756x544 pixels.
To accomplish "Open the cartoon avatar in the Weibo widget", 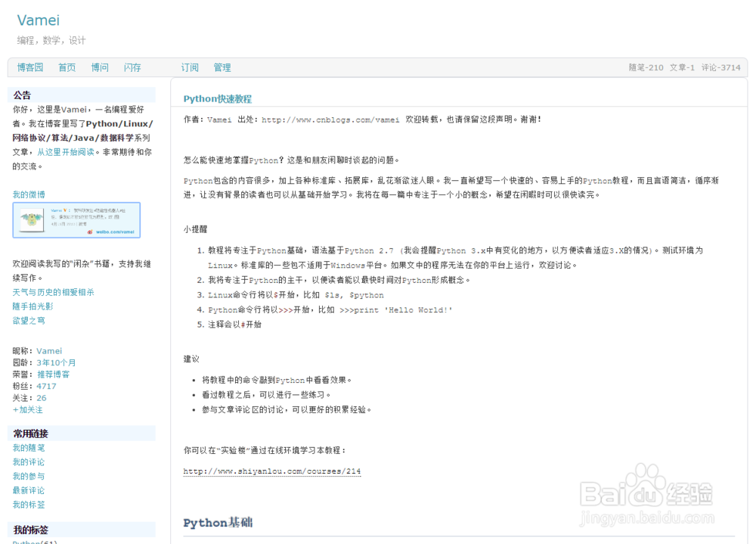I will point(32,219).
